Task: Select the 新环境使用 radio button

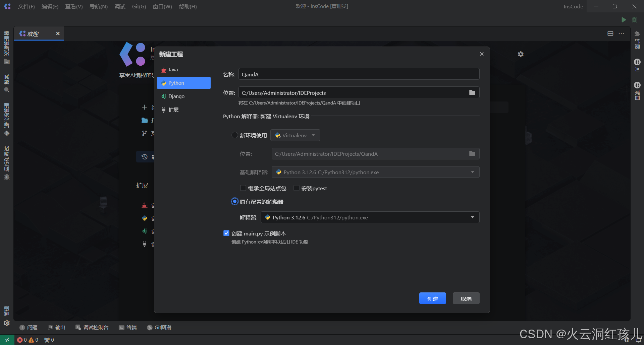Action: click(235, 135)
